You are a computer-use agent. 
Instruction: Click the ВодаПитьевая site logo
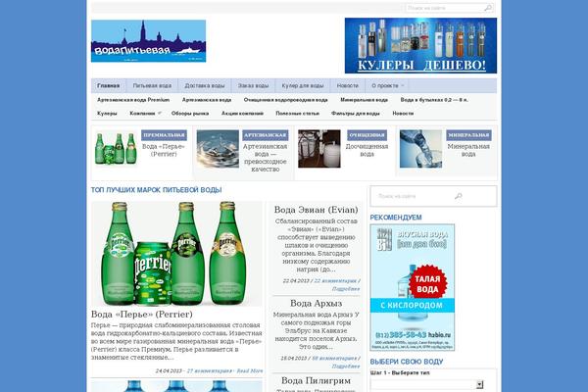click(149, 41)
